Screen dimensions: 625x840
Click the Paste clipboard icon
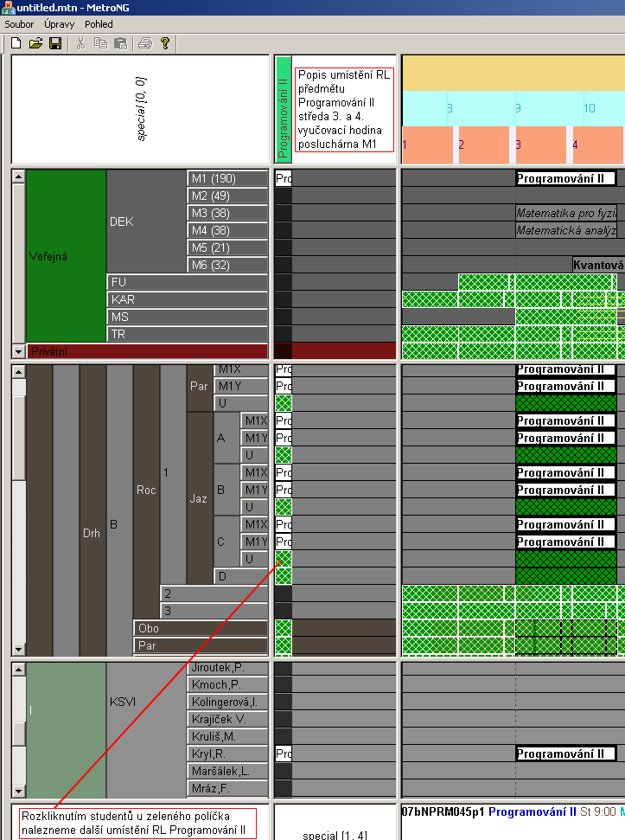point(120,42)
